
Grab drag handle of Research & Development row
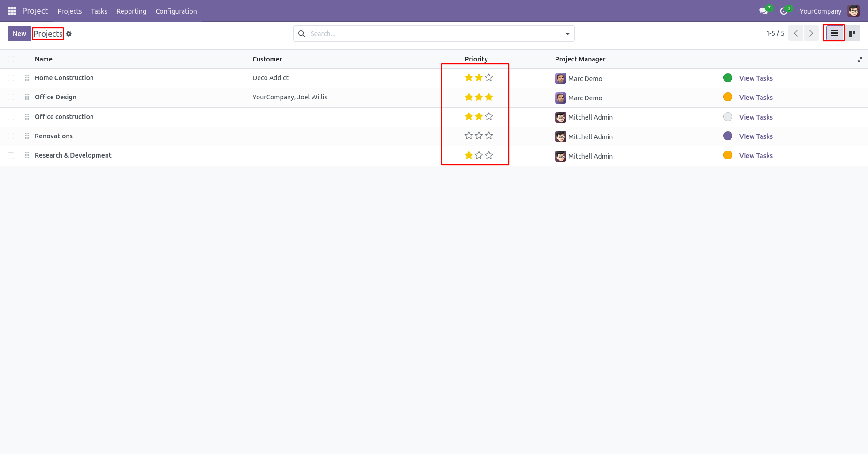click(27, 155)
